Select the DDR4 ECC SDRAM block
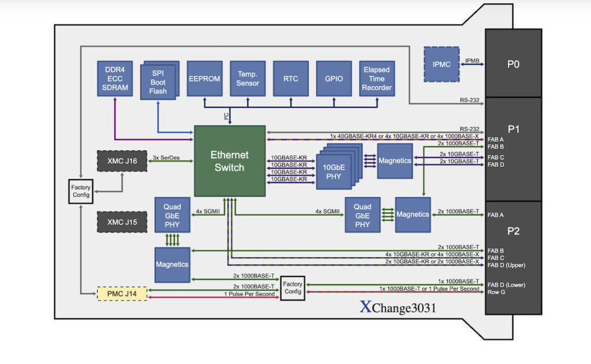 (115, 78)
